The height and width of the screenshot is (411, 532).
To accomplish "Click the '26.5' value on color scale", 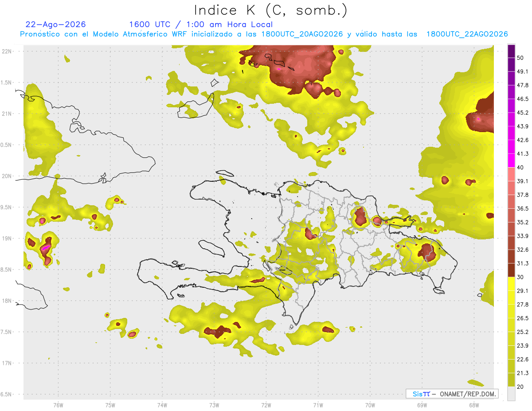I will click(x=523, y=318).
